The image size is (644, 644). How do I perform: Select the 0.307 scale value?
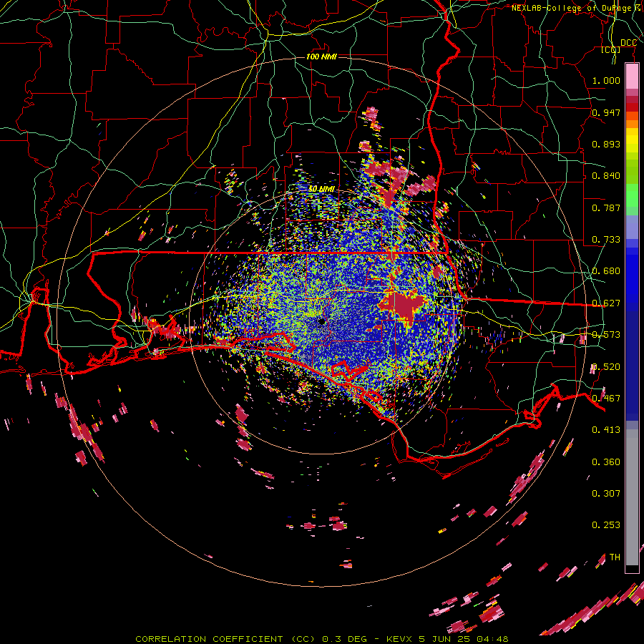pyautogui.click(x=606, y=493)
